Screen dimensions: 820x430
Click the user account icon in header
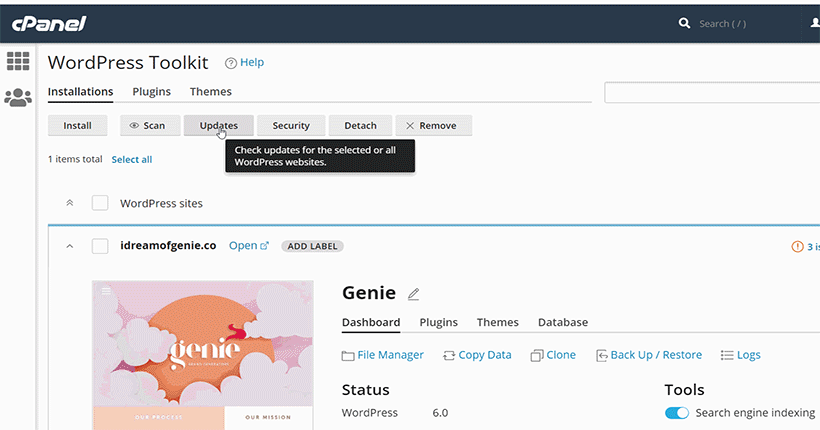coord(815,23)
